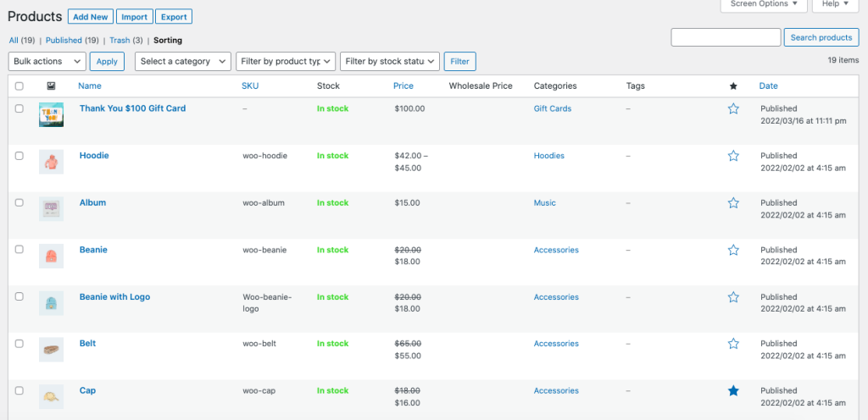Unfeature the Cap product via star
This screenshot has height=420, width=868.
(x=733, y=391)
